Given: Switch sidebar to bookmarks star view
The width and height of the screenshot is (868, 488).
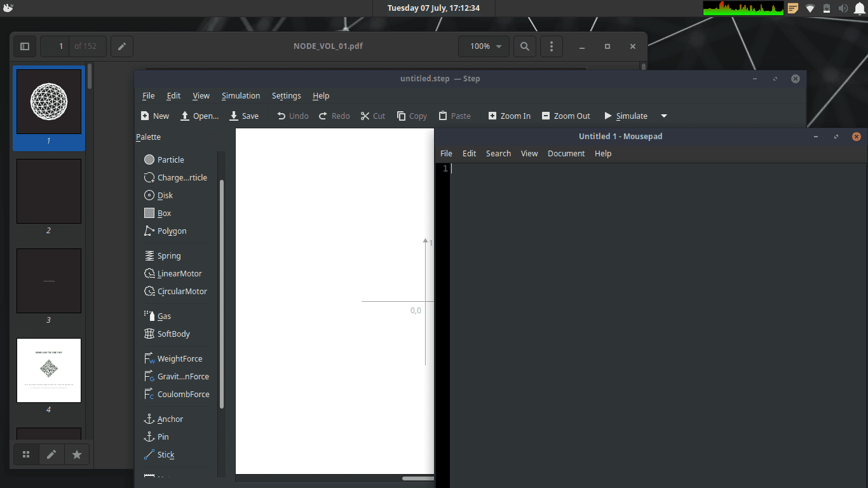Looking at the screenshot, I should pos(77,454).
